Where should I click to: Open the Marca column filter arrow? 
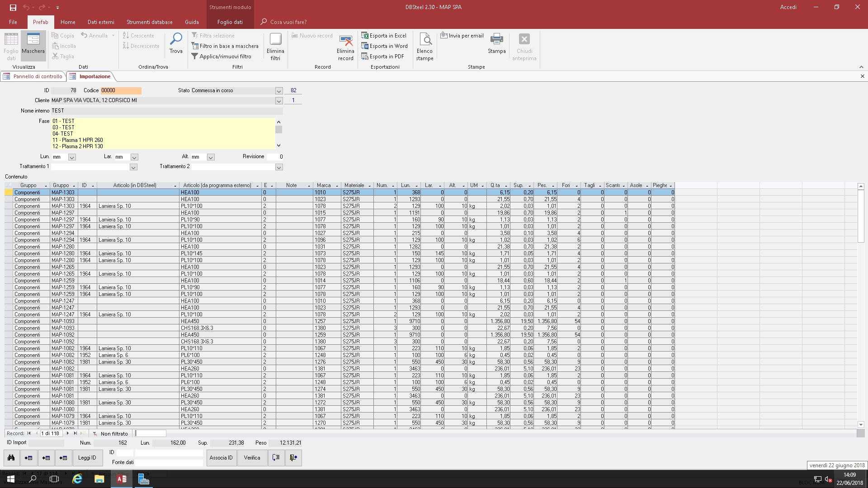(337, 186)
